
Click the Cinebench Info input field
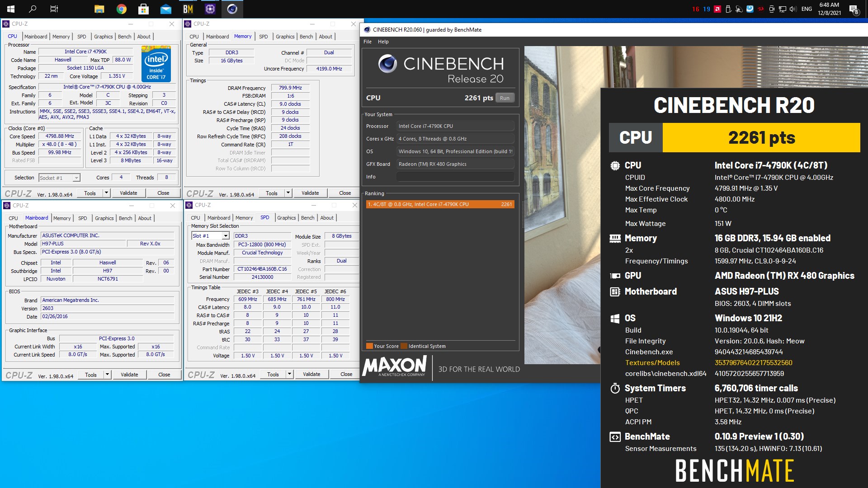point(455,177)
